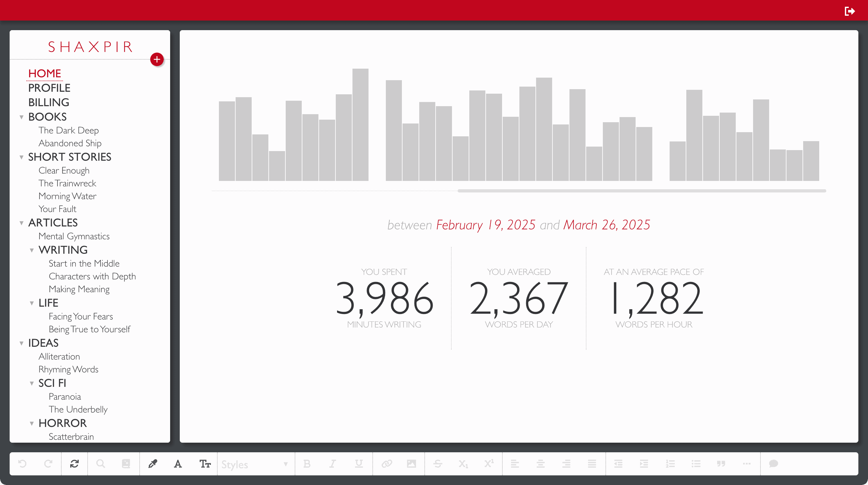Open the BILLING menu item
Image resolution: width=868 pixels, height=485 pixels.
pos(48,102)
